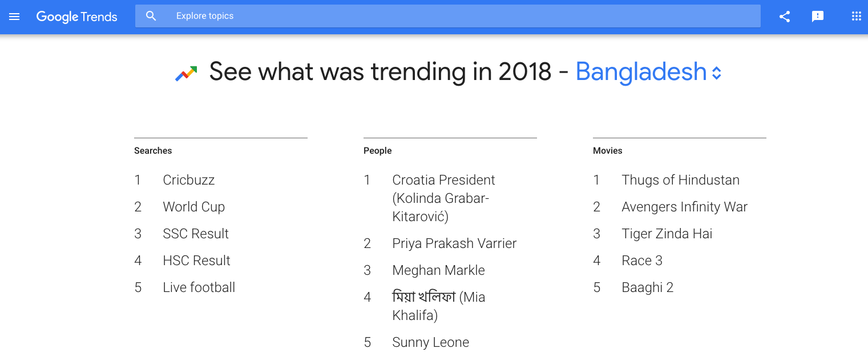Click the share icon
This screenshot has height=360, width=868.
click(x=785, y=17)
